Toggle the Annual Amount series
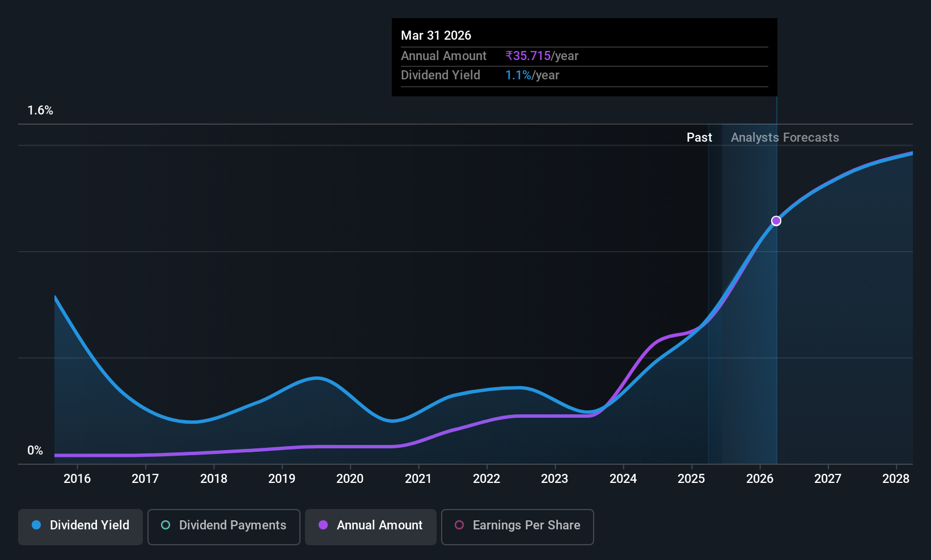 click(x=371, y=527)
